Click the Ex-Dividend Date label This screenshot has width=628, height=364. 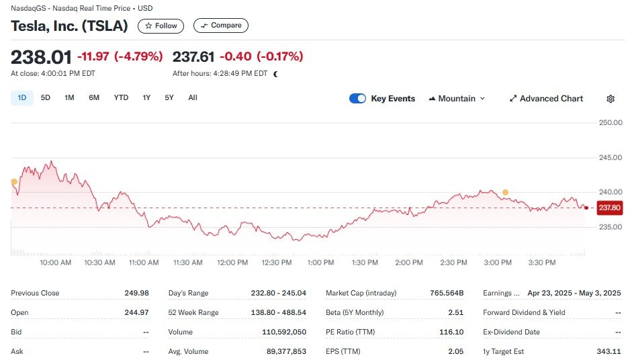pyautogui.click(x=511, y=332)
